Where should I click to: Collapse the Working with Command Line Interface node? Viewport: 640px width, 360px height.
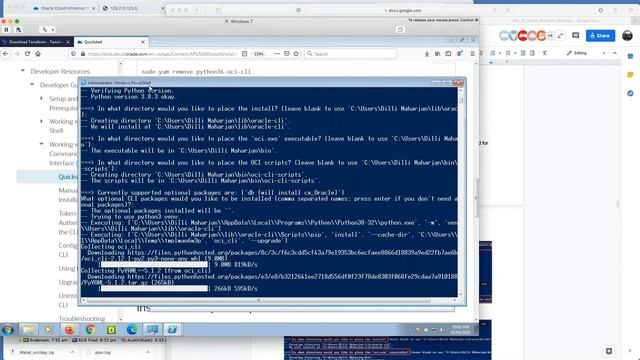click(42, 144)
